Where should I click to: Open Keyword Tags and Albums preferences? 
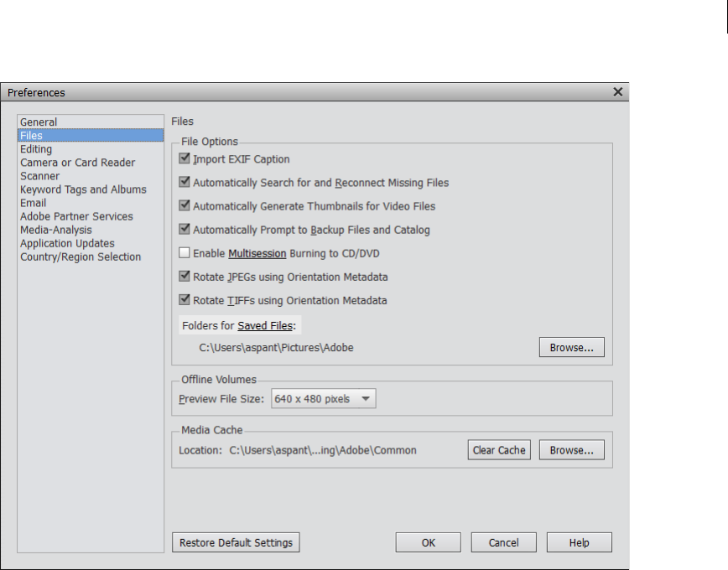91,189
